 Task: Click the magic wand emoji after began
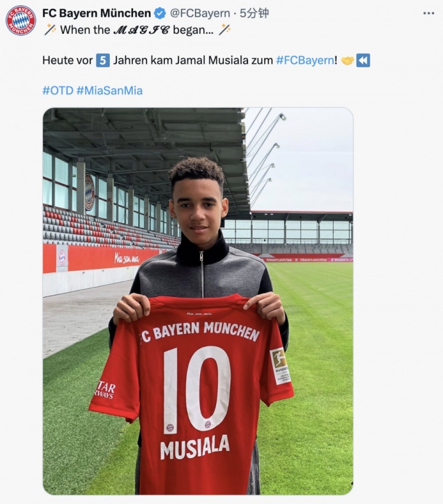point(224,30)
